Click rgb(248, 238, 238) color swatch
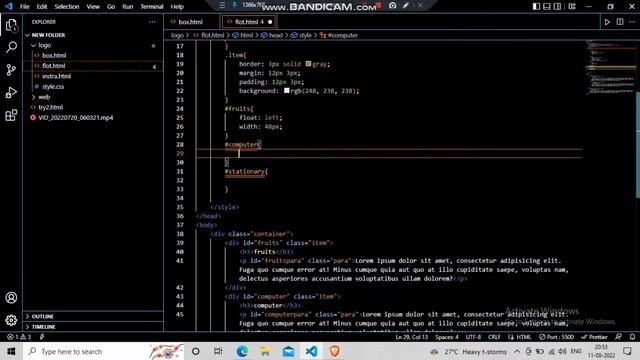This screenshot has height=360, width=640. [287, 91]
